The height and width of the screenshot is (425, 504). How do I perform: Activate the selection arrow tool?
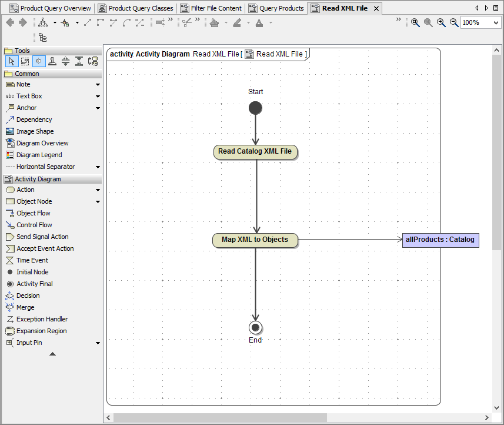[x=11, y=61]
